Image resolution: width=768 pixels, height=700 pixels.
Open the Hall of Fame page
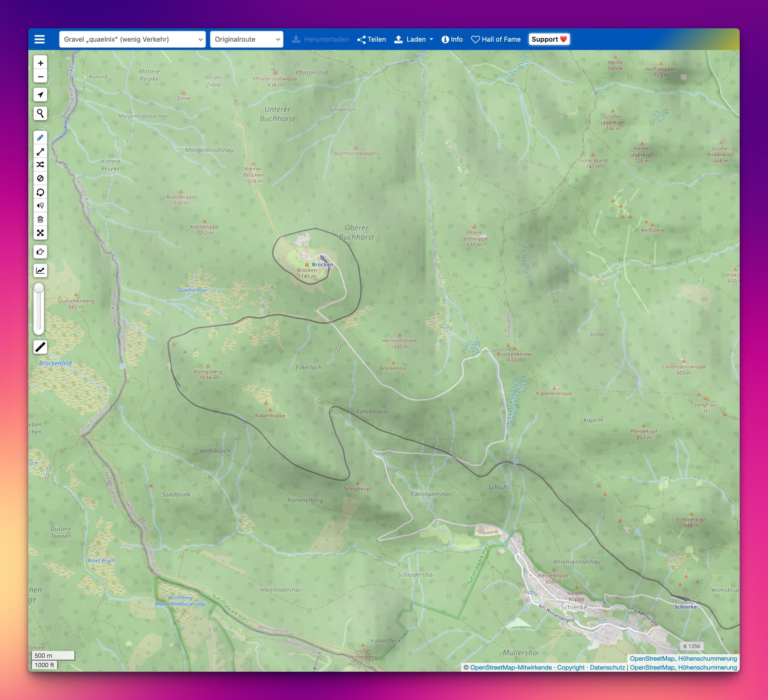click(496, 39)
